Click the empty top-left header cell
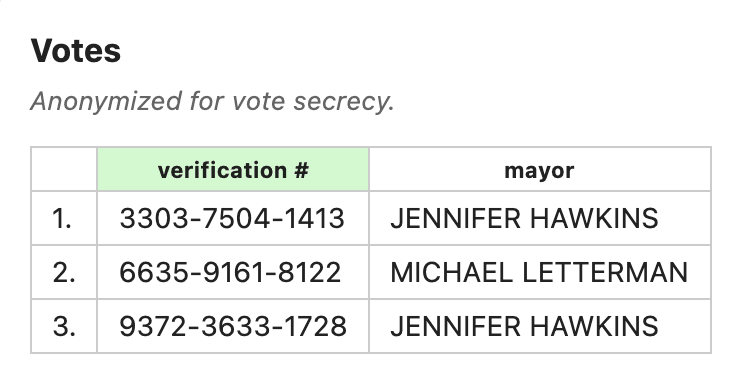The height and width of the screenshot is (384, 754). pyautogui.click(x=64, y=170)
